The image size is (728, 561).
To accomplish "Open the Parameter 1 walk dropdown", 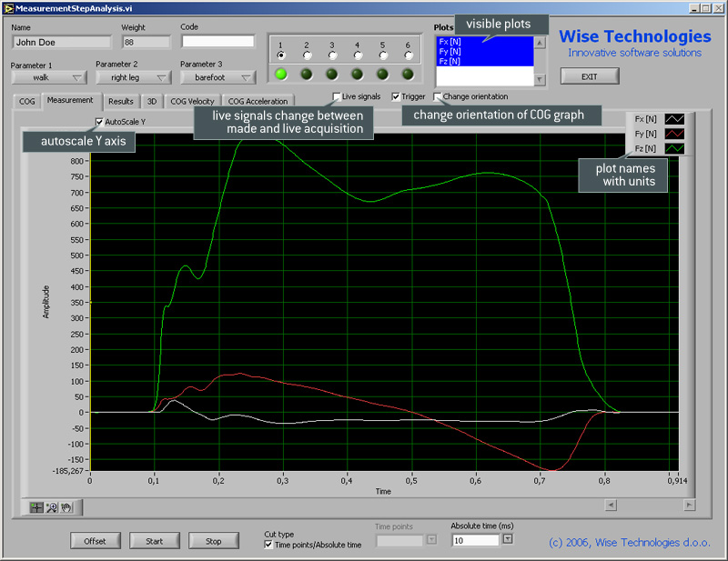I will pyautogui.click(x=49, y=77).
